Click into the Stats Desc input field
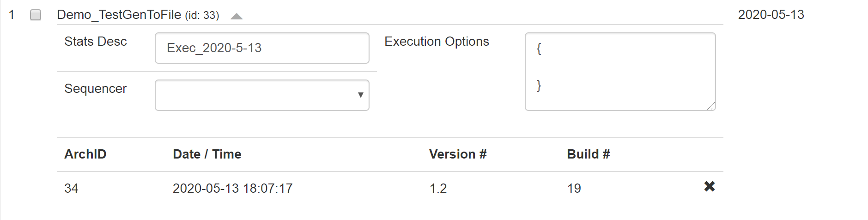The width and height of the screenshot is (868, 220). pos(262,48)
